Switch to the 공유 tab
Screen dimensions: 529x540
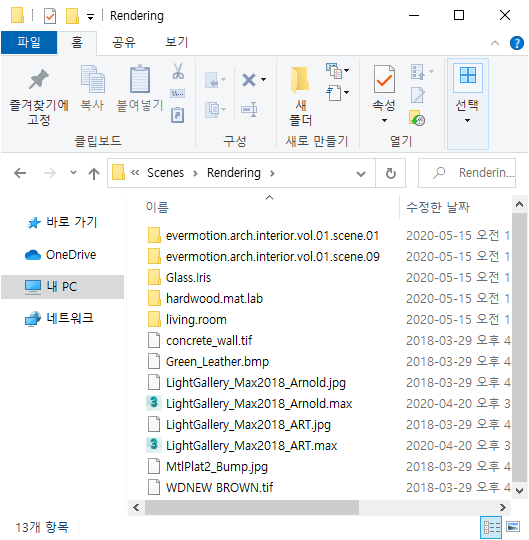pyautogui.click(x=124, y=43)
